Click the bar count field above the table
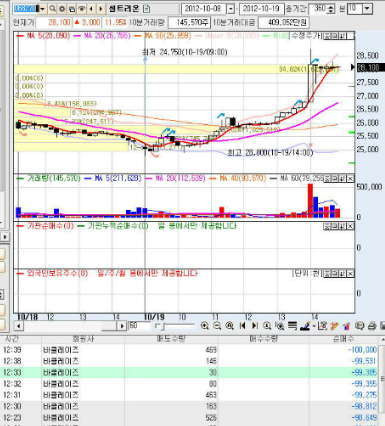The image size is (385, 426). tap(140, 326)
